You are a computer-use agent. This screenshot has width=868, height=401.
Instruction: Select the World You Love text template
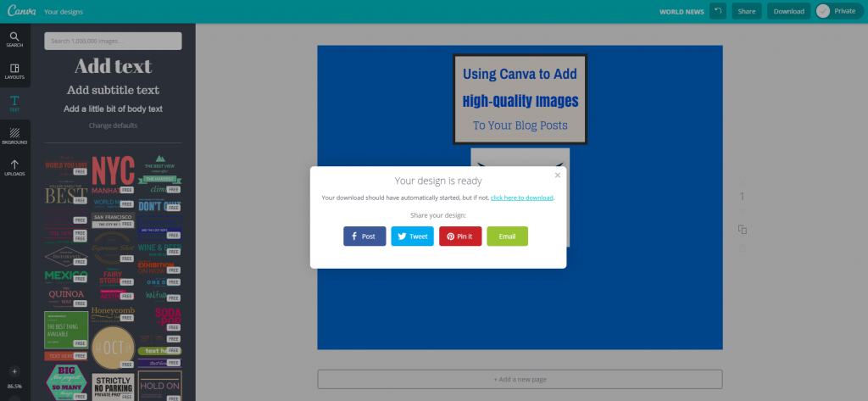[66, 165]
